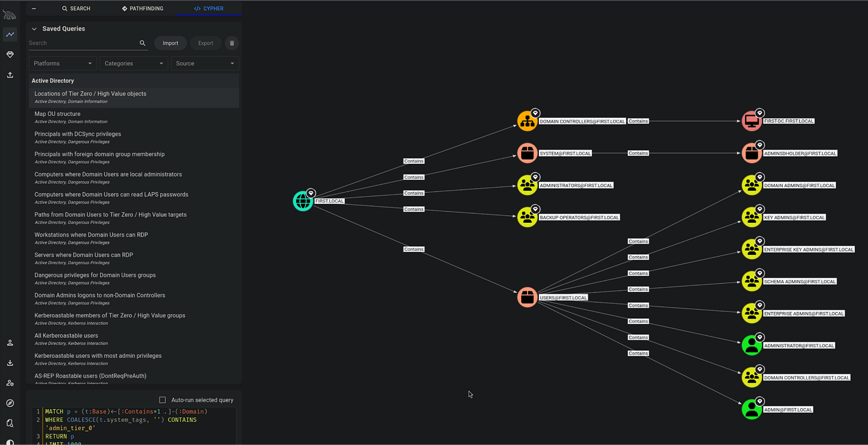
Task: Select the ENTERPRISE KEY ADMINS group node
Action: [x=751, y=249]
